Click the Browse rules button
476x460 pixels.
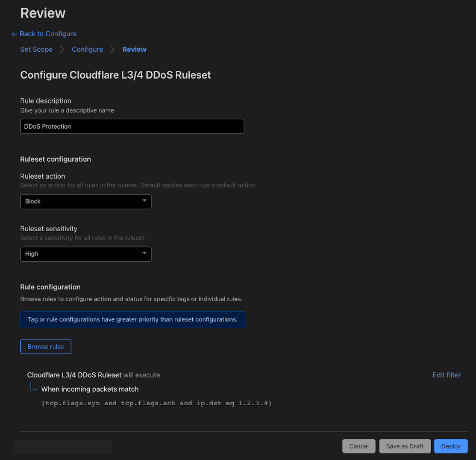click(46, 346)
